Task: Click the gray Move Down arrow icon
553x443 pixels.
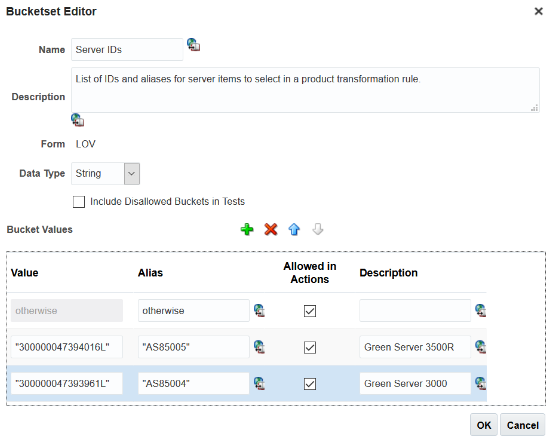Action: pyautogui.click(x=318, y=229)
